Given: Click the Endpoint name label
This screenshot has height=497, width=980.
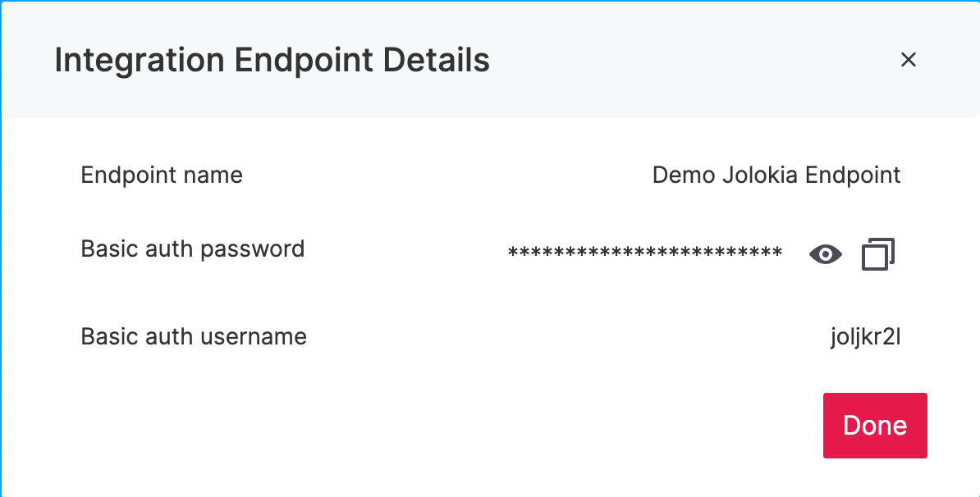Looking at the screenshot, I should pos(162,175).
